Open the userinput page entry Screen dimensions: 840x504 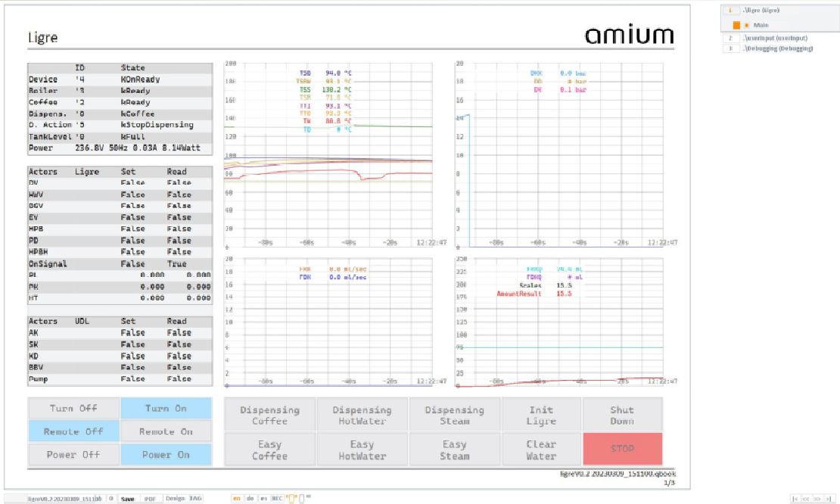[775, 38]
